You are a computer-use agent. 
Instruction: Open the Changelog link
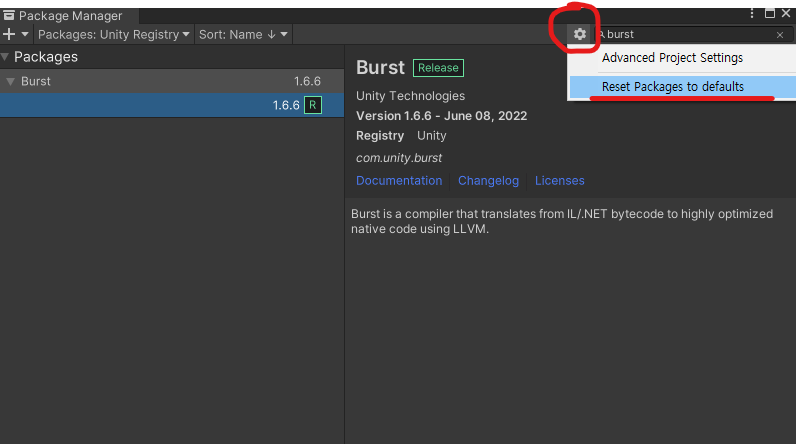(x=488, y=181)
